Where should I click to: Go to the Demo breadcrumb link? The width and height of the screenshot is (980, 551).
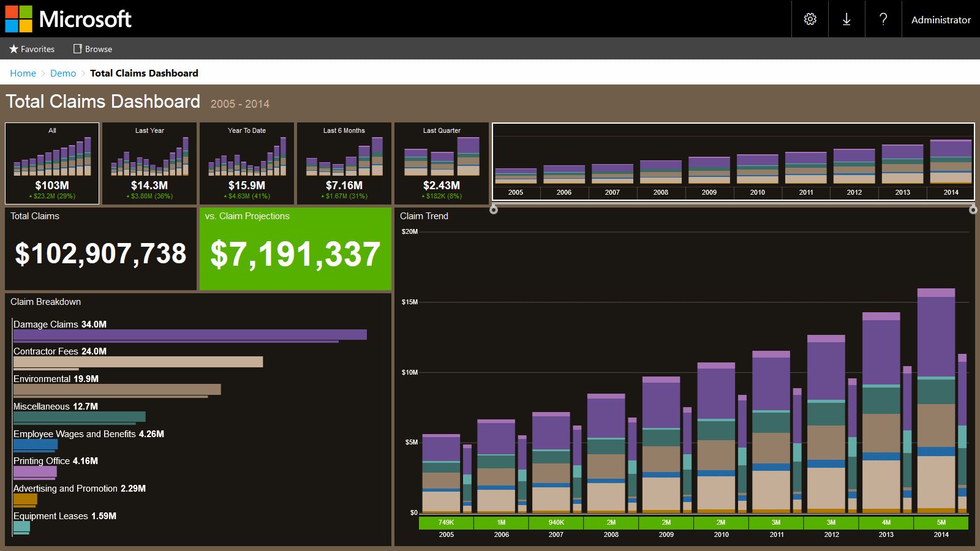click(x=63, y=73)
